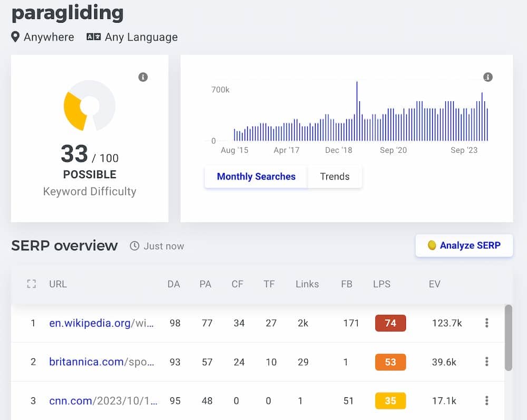The image size is (527, 420).
Task: Open the kebab menu for the Wikipedia result
Action: (x=486, y=323)
